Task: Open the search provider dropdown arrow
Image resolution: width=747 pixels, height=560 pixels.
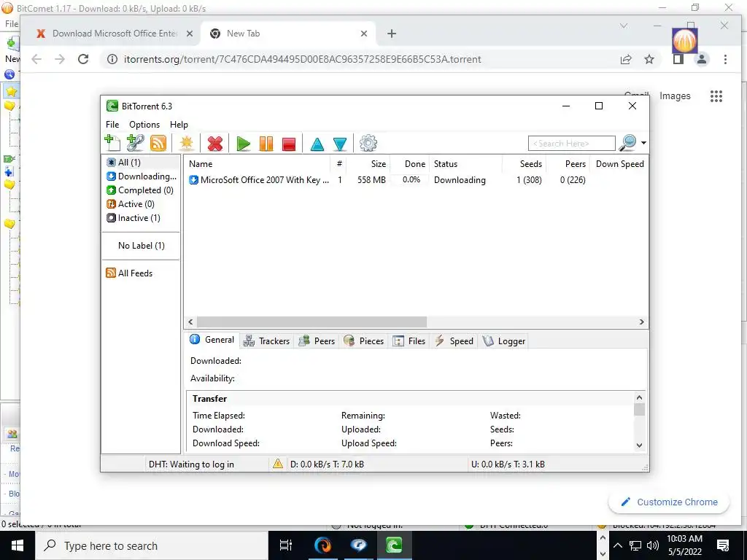Action: 643,143
